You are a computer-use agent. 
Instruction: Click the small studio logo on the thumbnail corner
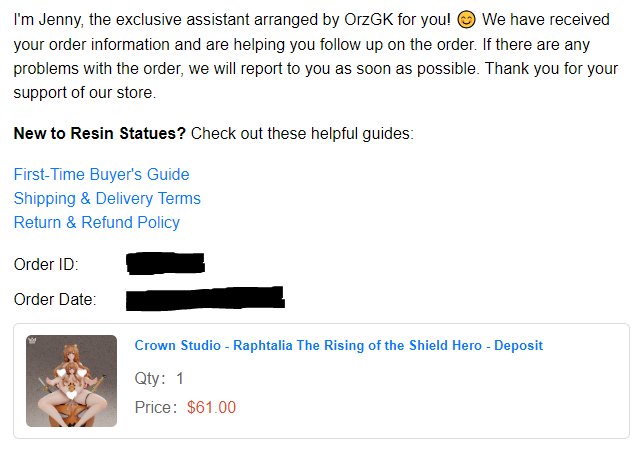33,342
